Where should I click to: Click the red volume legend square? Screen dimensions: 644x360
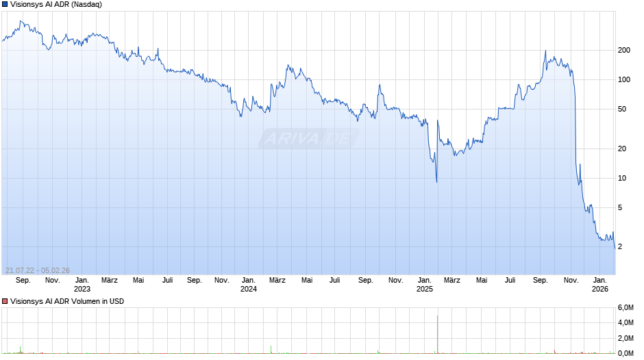(x=5, y=301)
